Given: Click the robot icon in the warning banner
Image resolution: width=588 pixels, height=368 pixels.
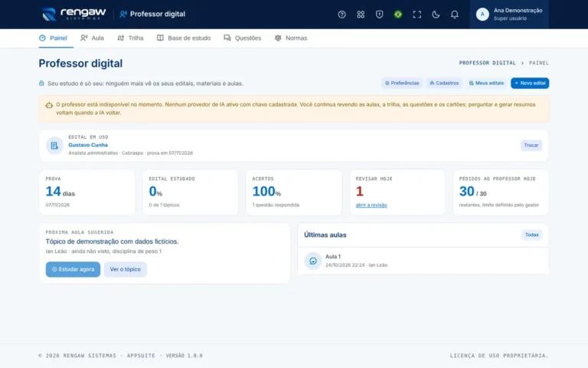Looking at the screenshot, I should 49,105.
